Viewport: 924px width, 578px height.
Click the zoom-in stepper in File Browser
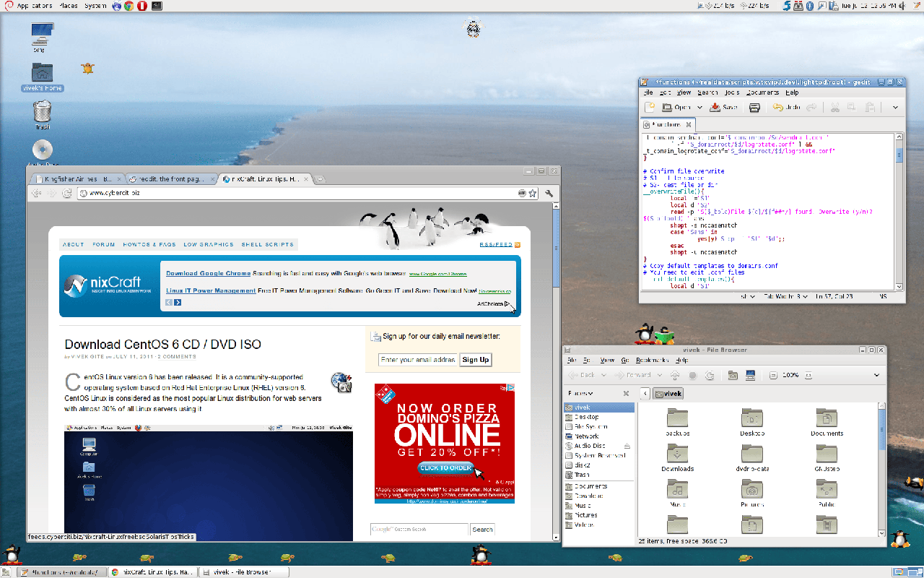pos(808,375)
